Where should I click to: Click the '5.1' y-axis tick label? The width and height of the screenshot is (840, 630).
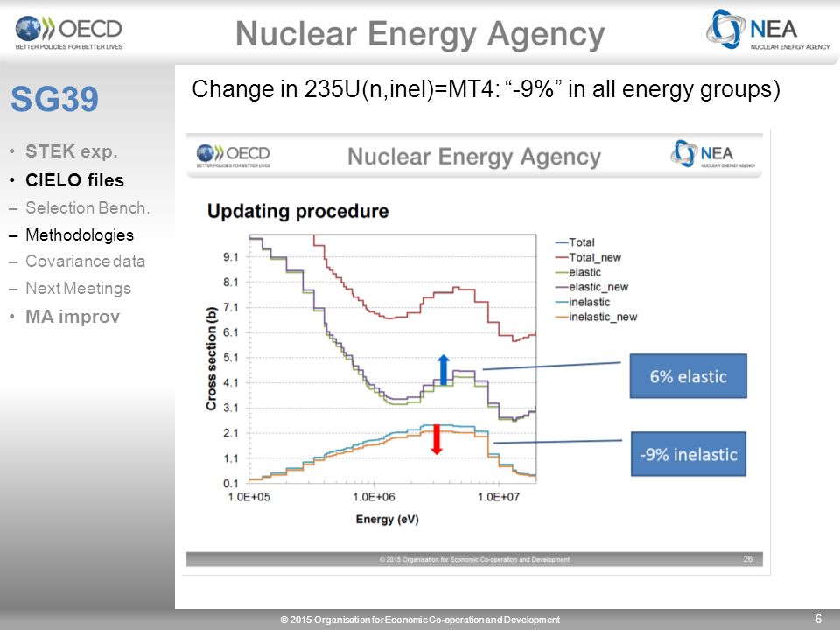230,358
